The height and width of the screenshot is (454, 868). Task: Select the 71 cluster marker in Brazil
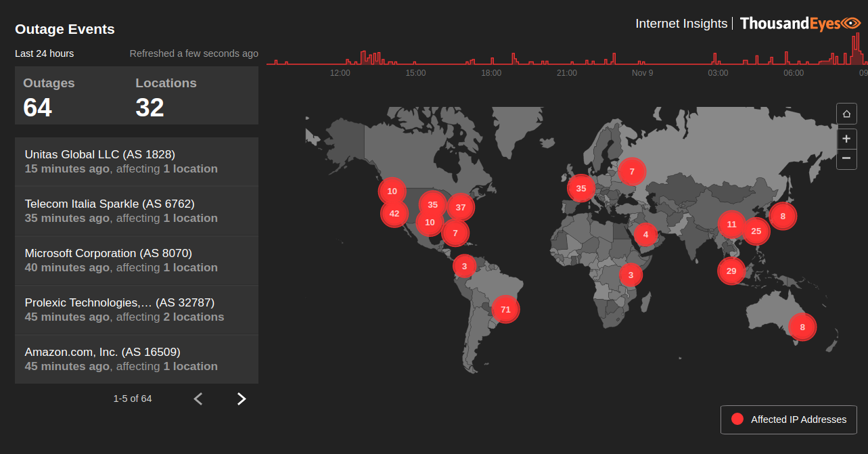click(x=505, y=310)
